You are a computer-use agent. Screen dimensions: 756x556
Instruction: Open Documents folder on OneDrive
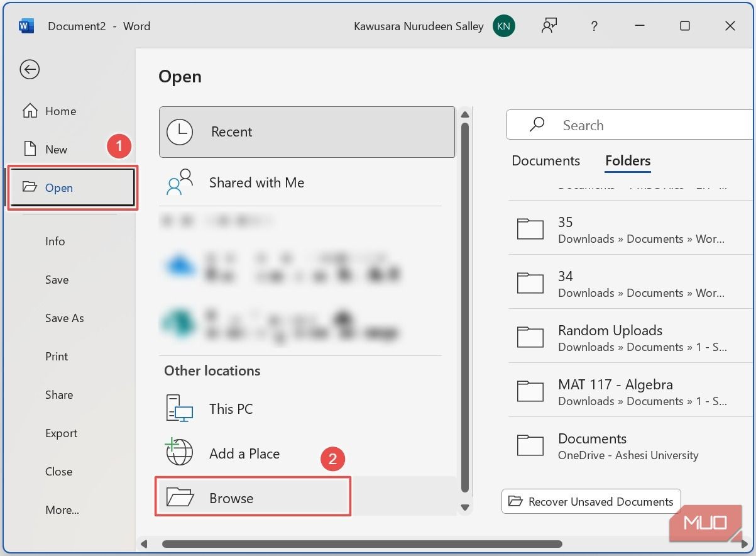tap(630, 446)
